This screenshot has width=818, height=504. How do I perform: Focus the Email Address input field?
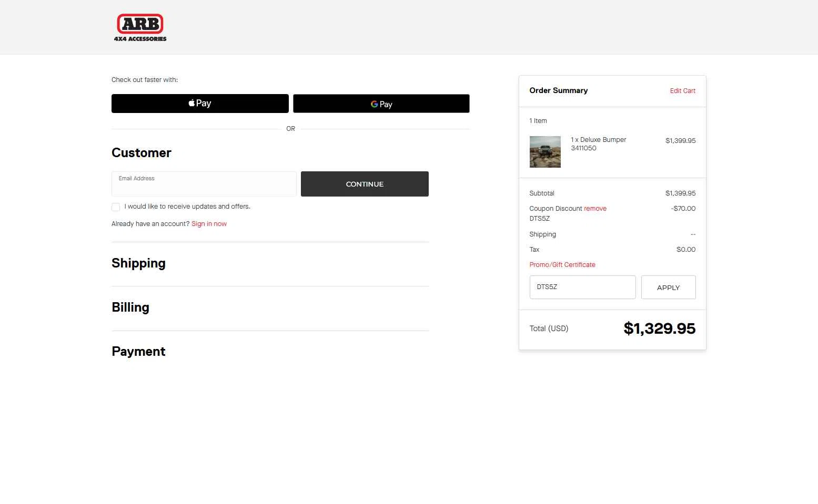(x=204, y=184)
